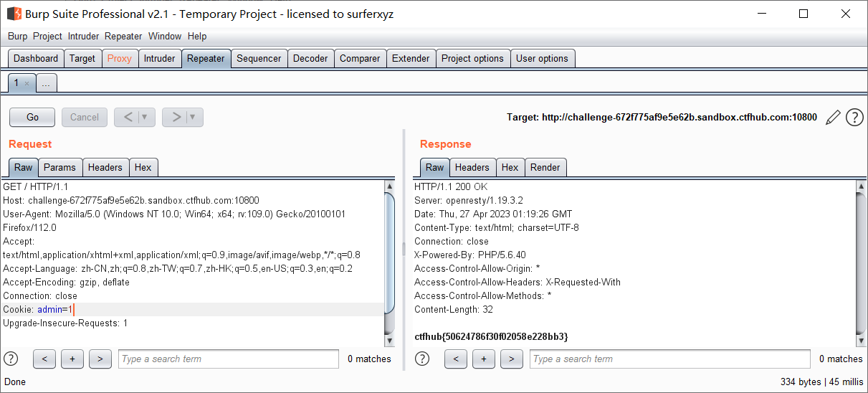Open Repeater help question mark icon
The image size is (868, 393).
coord(854,118)
